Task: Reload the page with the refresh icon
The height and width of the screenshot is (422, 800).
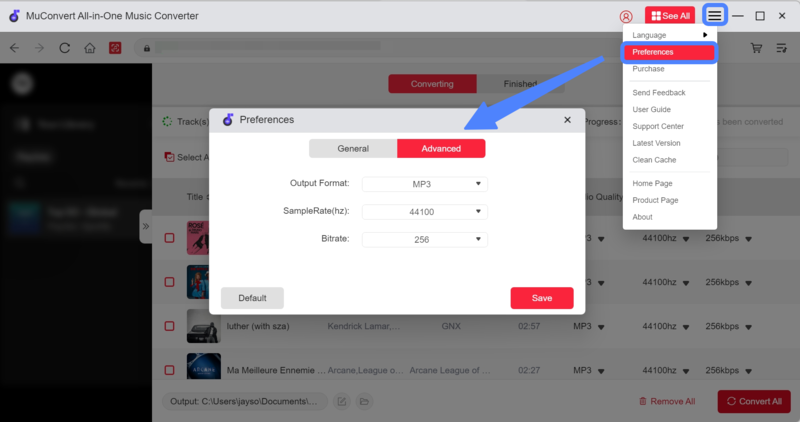Action: [65, 48]
